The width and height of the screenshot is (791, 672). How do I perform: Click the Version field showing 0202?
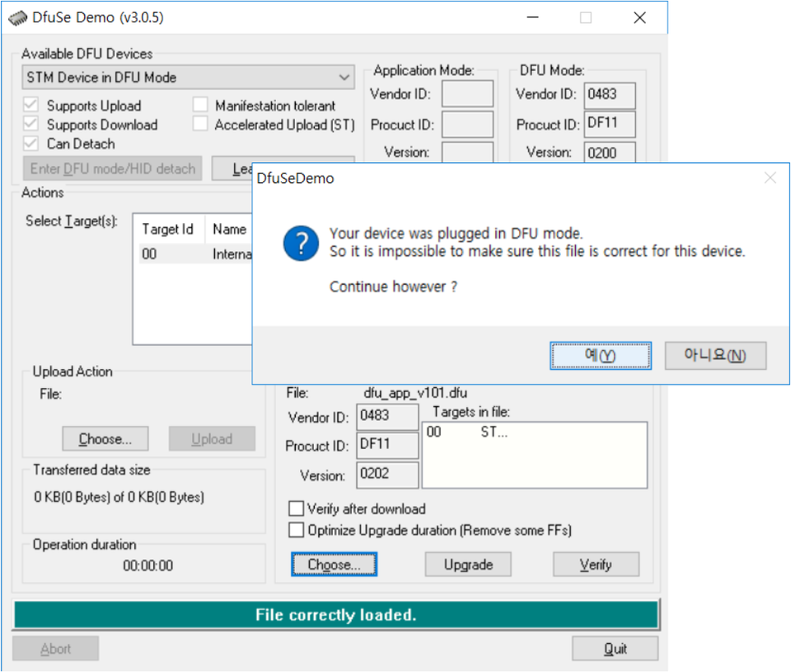point(387,474)
